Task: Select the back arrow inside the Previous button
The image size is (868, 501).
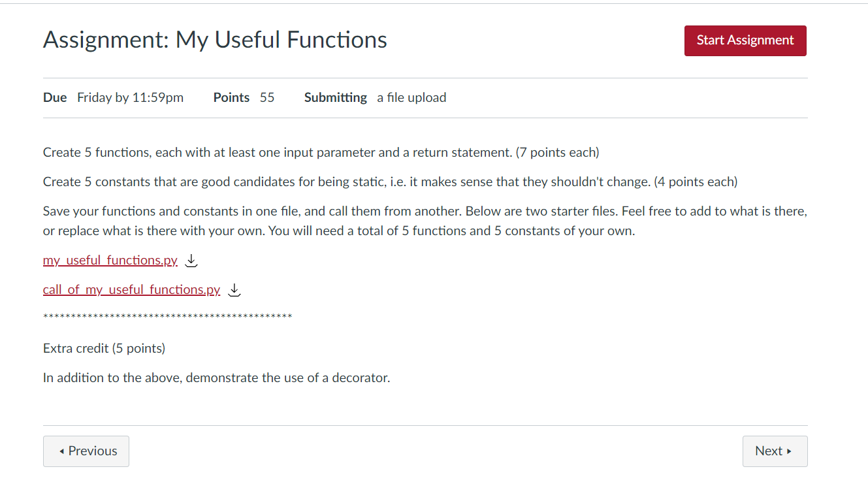Action: pos(61,451)
